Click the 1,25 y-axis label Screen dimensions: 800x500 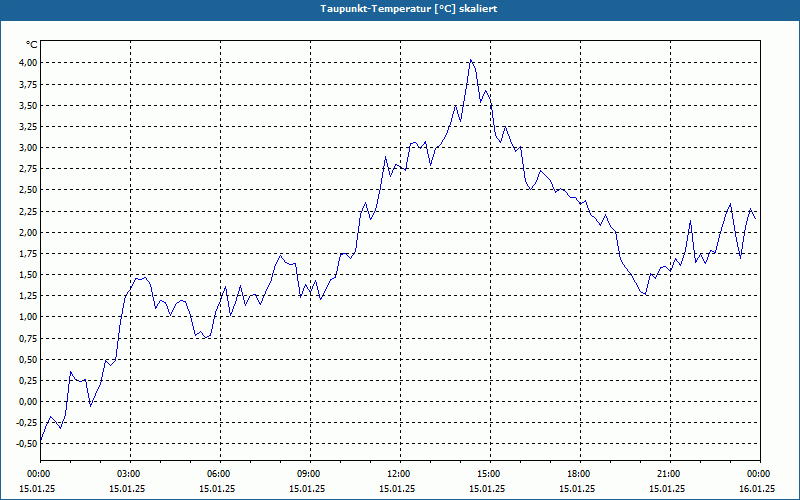click(29, 296)
